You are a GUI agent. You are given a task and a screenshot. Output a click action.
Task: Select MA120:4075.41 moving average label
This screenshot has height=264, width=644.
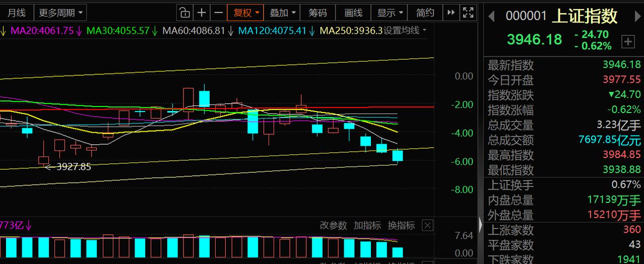(x=272, y=30)
